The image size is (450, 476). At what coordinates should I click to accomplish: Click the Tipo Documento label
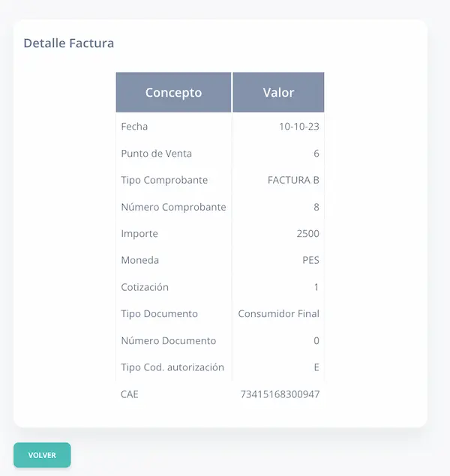pyautogui.click(x=159, y=314)
